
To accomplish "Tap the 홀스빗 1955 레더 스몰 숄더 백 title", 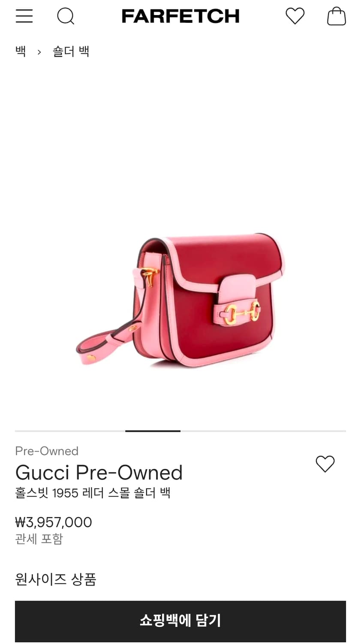I will [93, 492].
